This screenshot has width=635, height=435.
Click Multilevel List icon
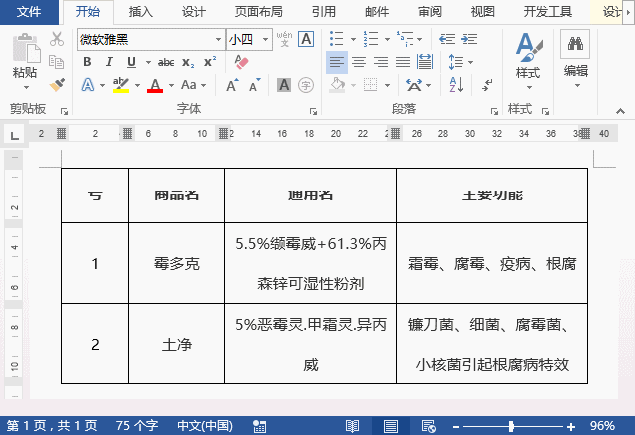click(405, 39)
